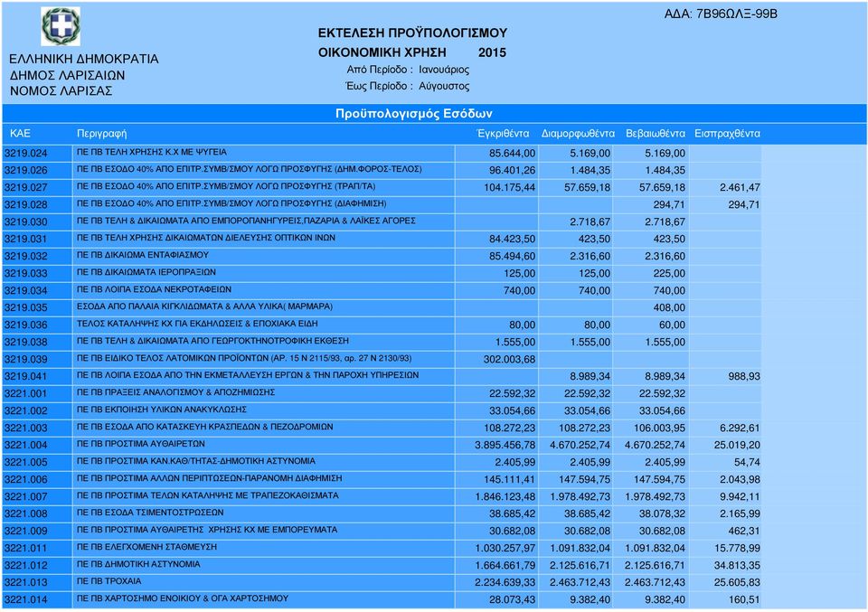Viewport: 868px width, 612px height.
Task: Click the title ΕΚΤΕΛΕΣΗ ΠΡΟΫΠΟΛΟΓΙΣΜΟΥ
Action: coord(412,33)
